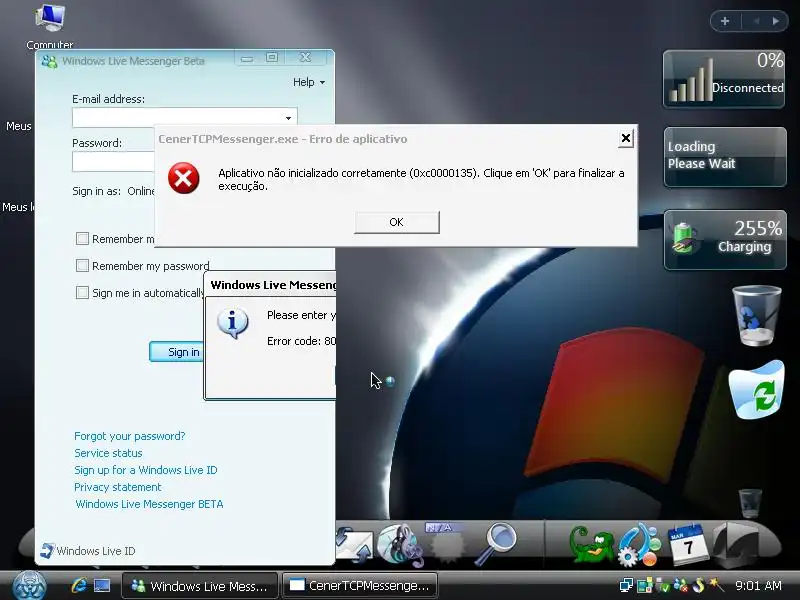
Task: Open the music CD icon in the dock
Action: point(401,545)
